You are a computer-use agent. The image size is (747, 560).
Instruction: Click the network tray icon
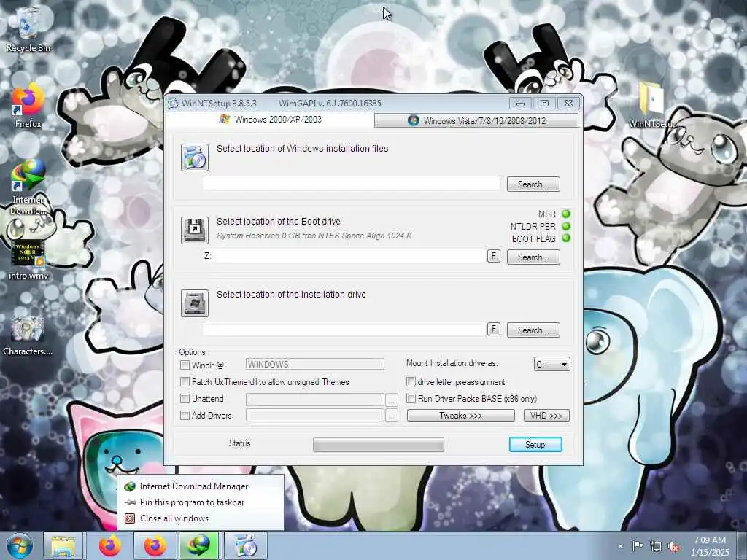click(x=656, y=547)
